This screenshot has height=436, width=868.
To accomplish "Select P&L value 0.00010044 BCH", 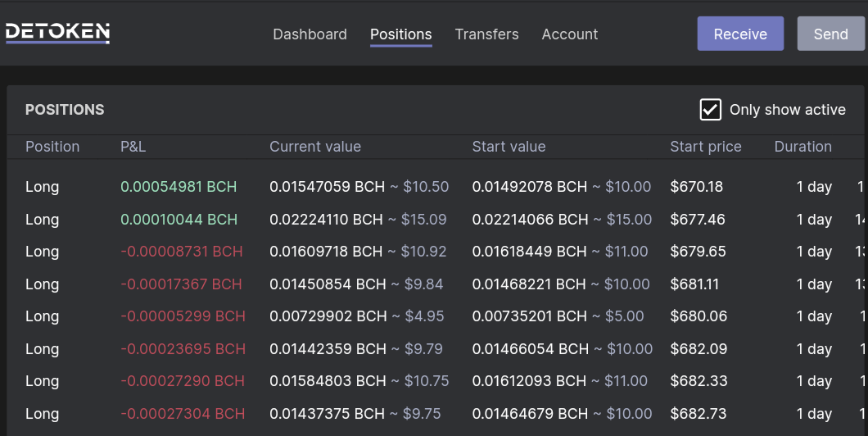I will (x=179, y=220).
